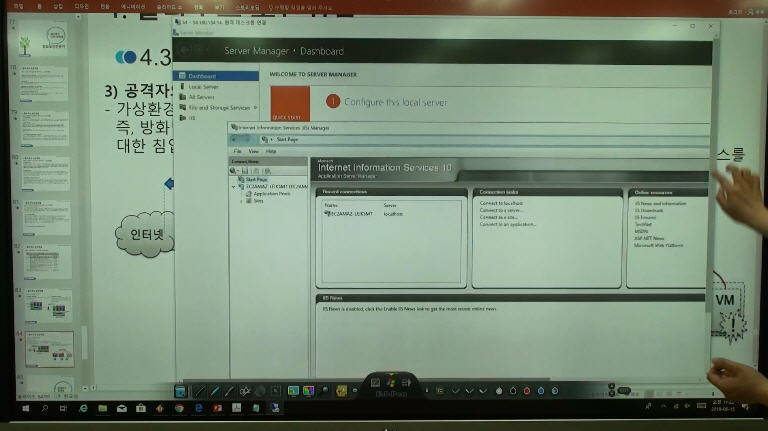This screenshot has height=431, width=768.
Task: Select the slide thumbnail with server diagrams
Action: click(48, 306)
